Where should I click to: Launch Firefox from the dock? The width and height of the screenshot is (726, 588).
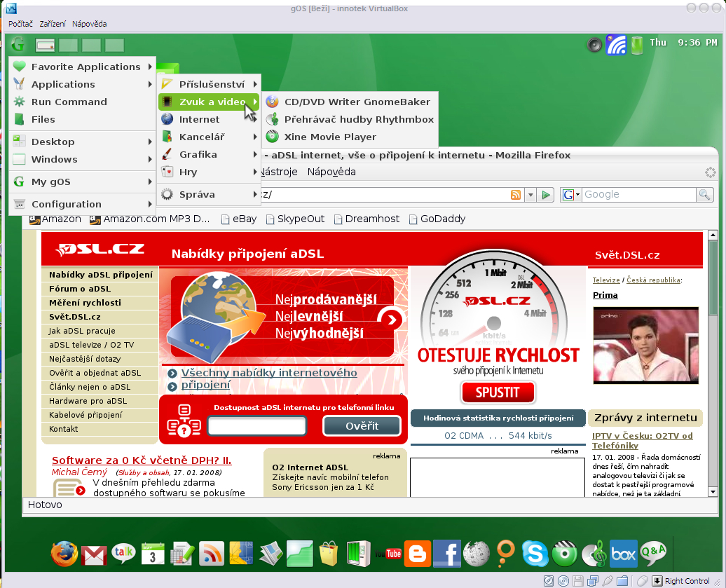(x=64, y=554)
